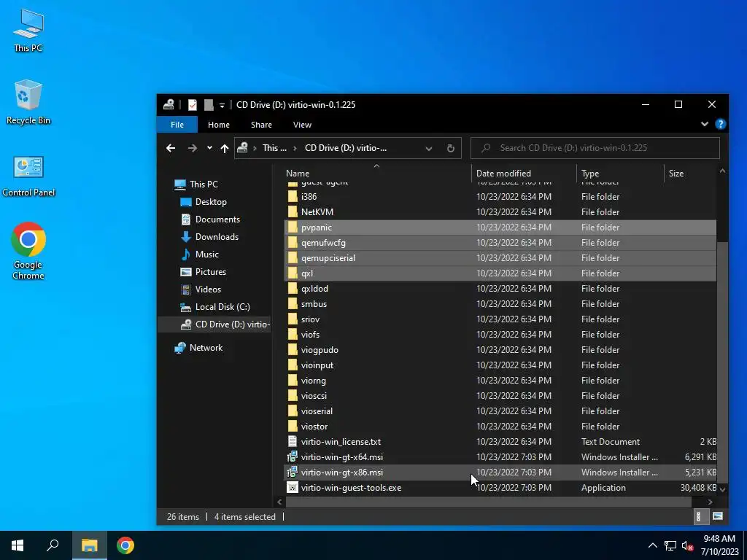Screen dimensions: 747x560
Task: Select the viorng folder
Action: click(500, 381)
